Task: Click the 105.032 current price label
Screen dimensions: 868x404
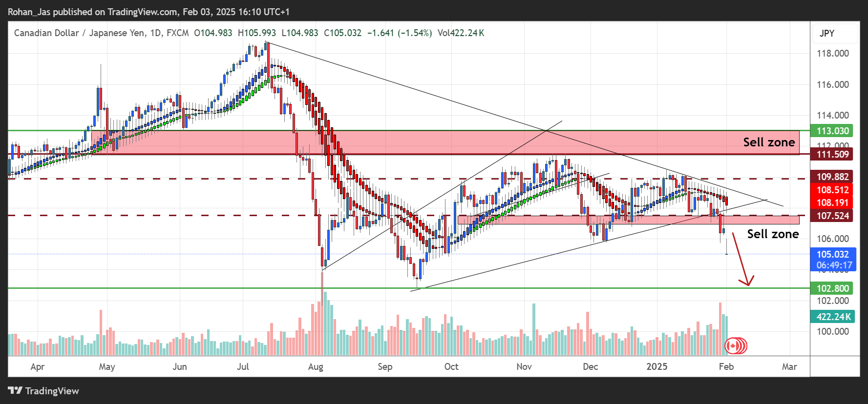Action: [x=833, y=254]
